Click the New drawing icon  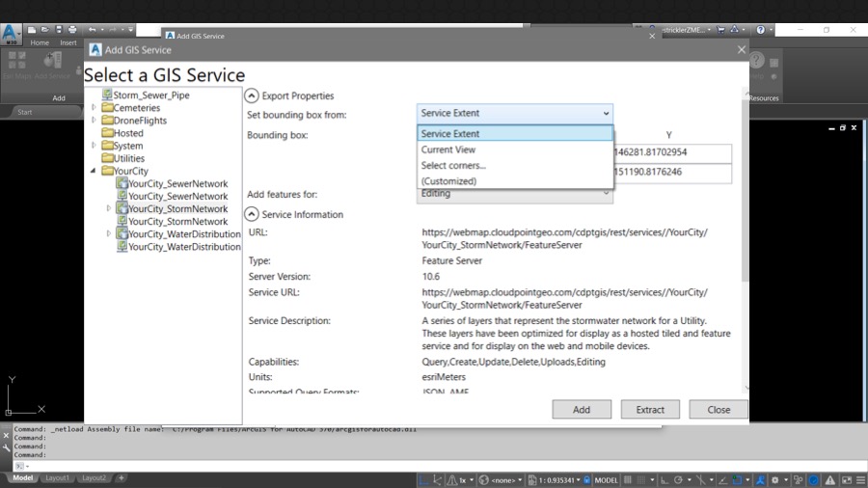tap(32, 29)
